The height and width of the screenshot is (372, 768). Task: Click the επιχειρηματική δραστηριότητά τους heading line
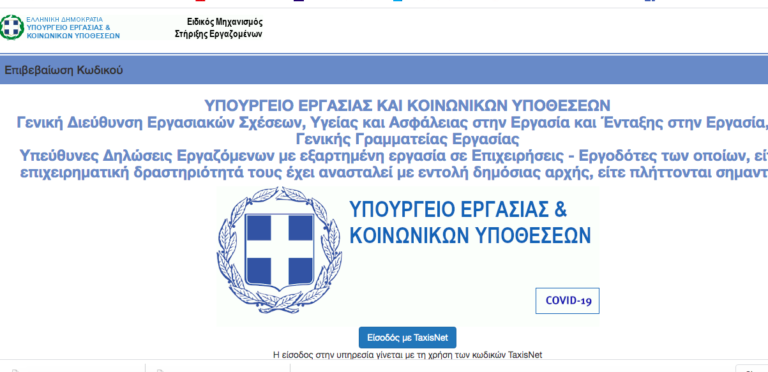click(394, 173)
